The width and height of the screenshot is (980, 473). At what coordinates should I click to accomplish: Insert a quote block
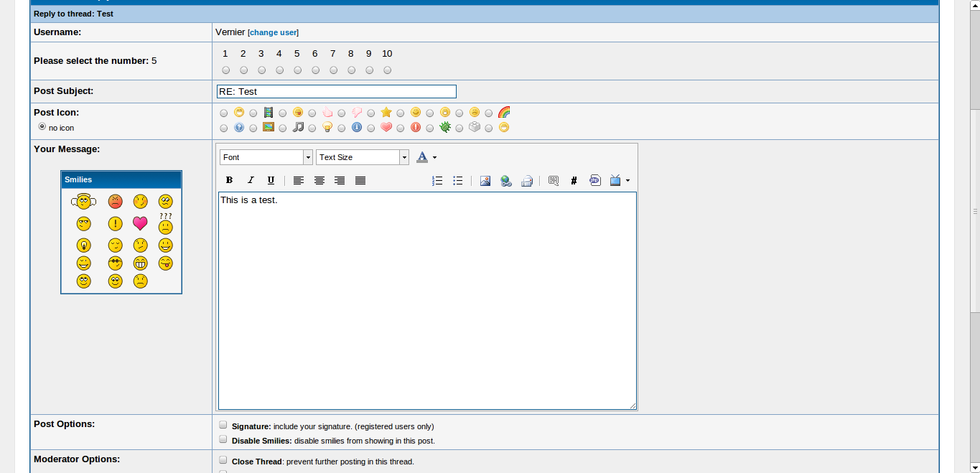coord(554,181)
